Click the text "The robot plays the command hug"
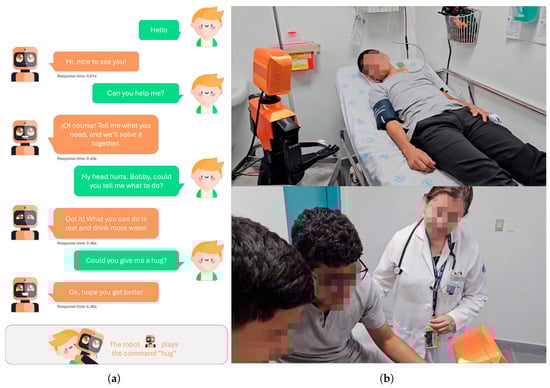550x388 pixels. point(144,349)
